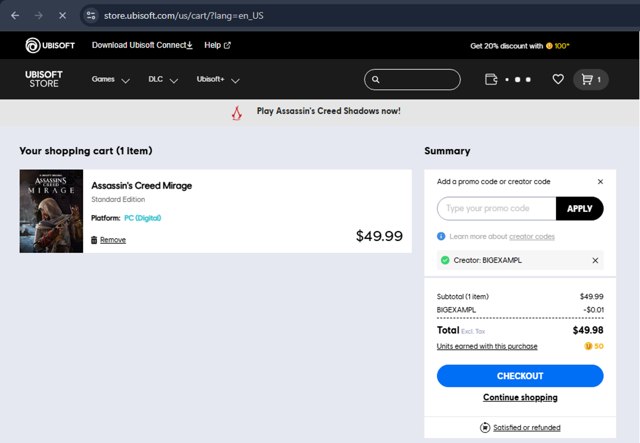
Task: Click the browser forward arrow
Action: pyautogui.click(x=39, y=16)
